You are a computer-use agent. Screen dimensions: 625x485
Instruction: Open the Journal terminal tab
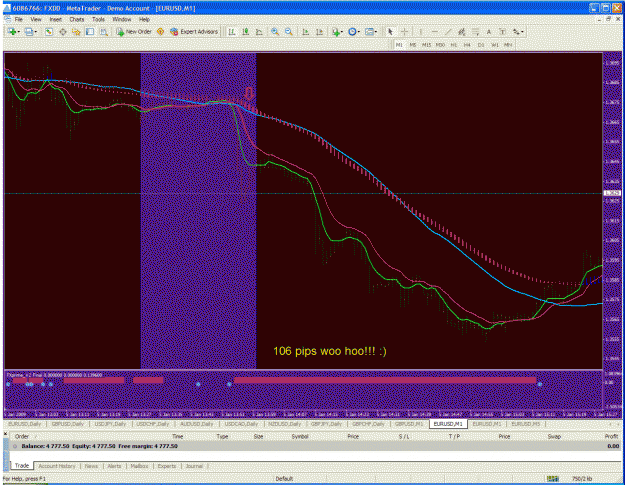click(x=194, y=466)
